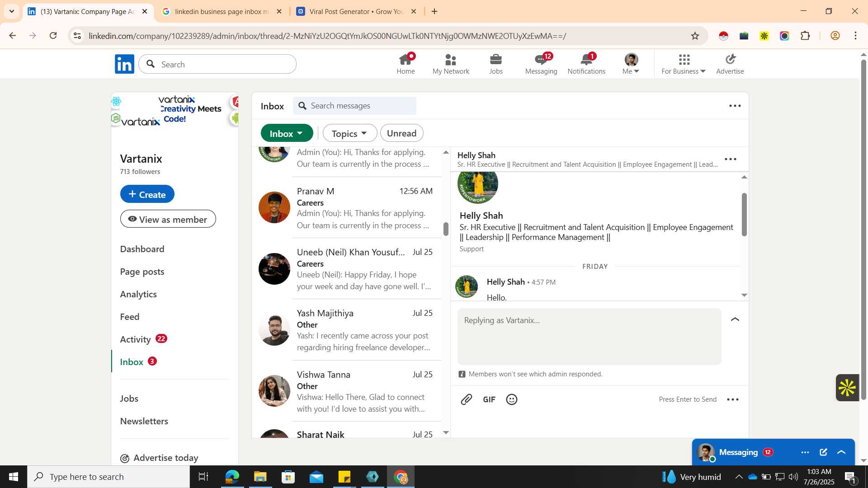The image size is (868, 488).
Task: Expand the Me profile menu
Action: pyautogui.click(x=631, y=64)
